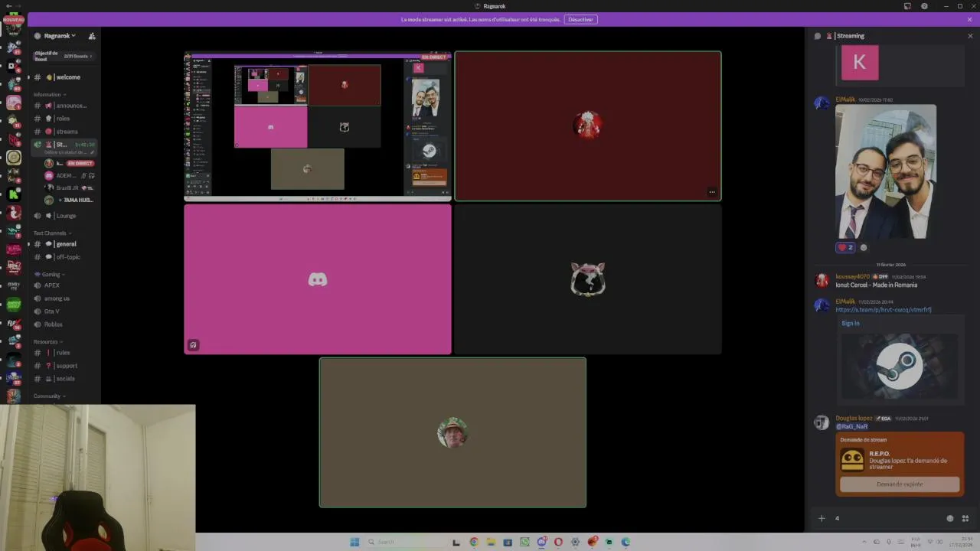
Task: Open the green K server icon
Action: pos(14,194)
